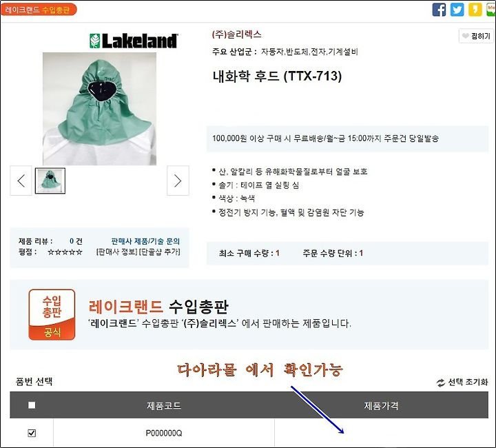Share via yellow KakaoStory icon
The width and height of the screenshot is (496, 448).
(475, 10)
